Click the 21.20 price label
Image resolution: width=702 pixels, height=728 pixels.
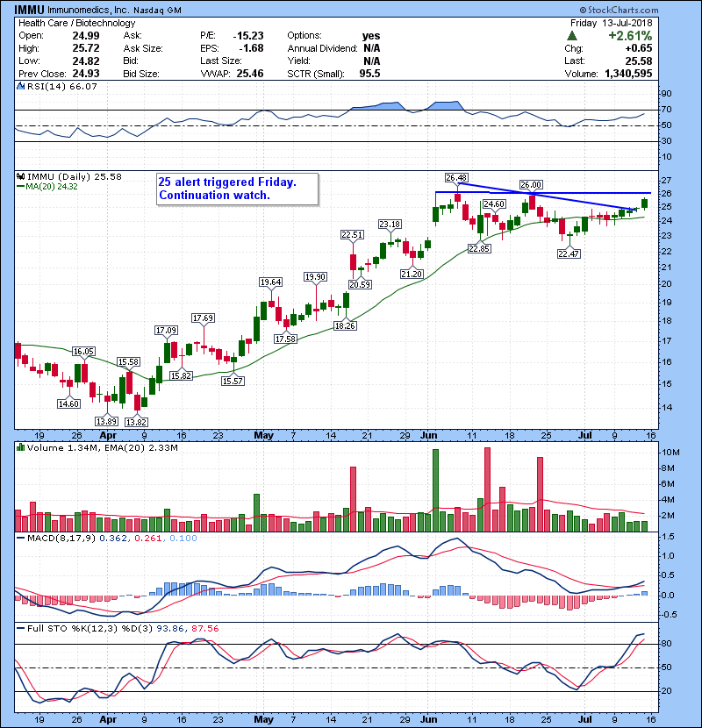pos(412,274)
